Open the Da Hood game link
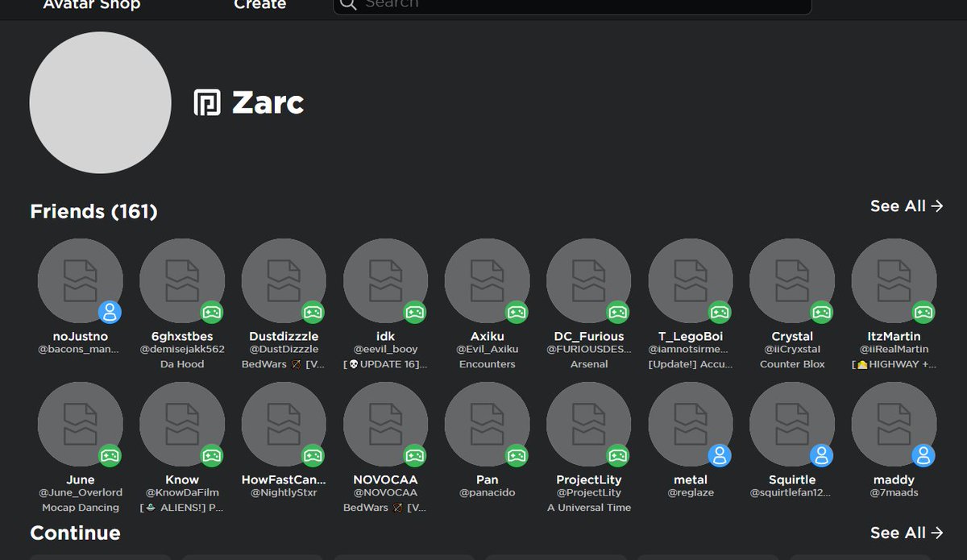The height and width of the screenshot is (560, 967). tap(181, 364)
